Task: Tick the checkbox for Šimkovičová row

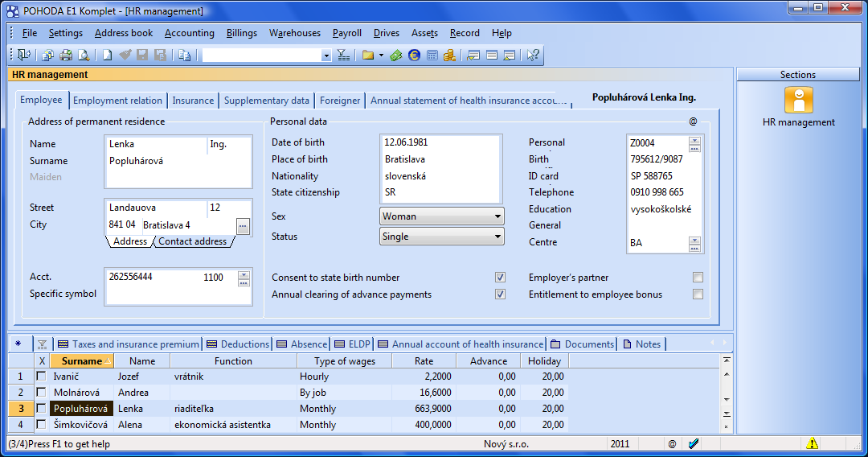Action: pyautogui.click(x=41, y=424)
